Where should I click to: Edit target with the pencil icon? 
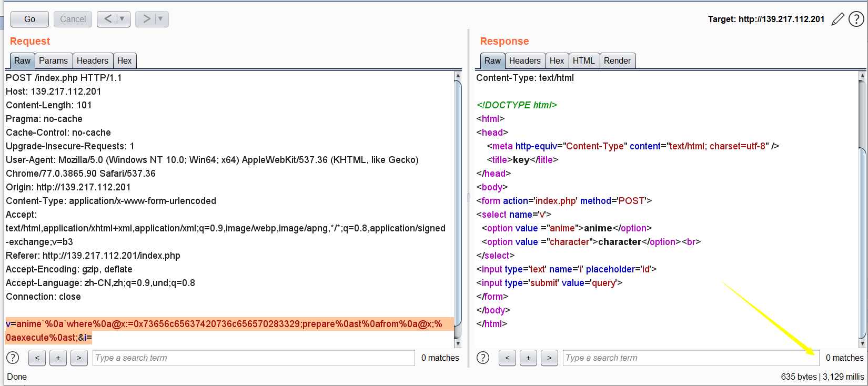click(837, 19)
